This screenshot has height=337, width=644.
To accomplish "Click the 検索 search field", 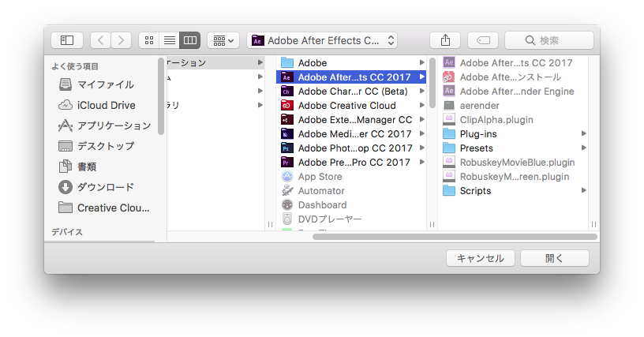I will (x=549, y=40).
